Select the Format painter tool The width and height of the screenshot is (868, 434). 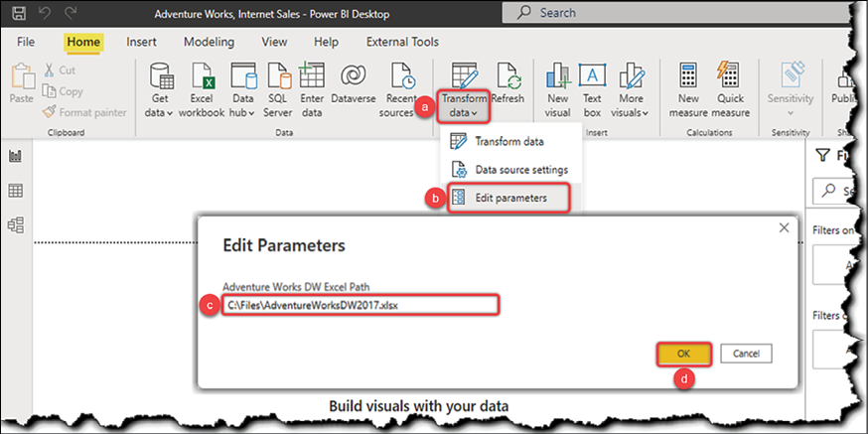(85, 112)
